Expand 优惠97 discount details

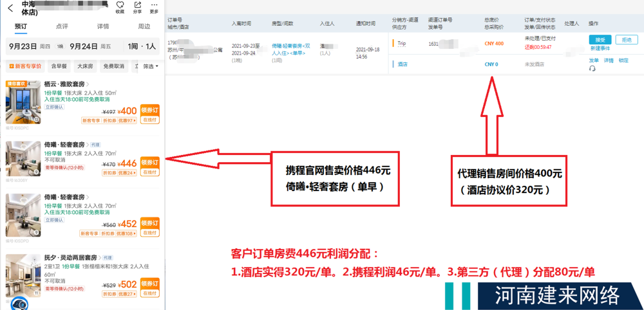[x=126, y=120]
